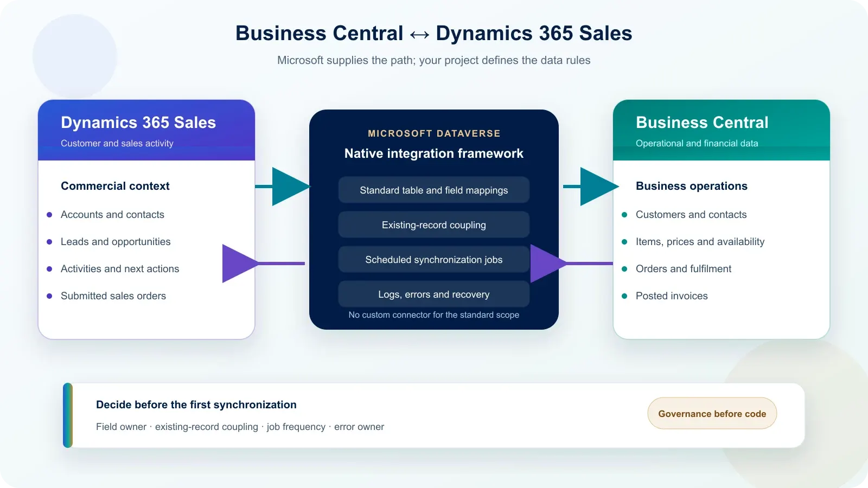The width and height of the screenshot is (868, 488).
Task: Click the teal arrow from Sales to Dataverse
Action: pyautogui.click(x=283, y=187)
